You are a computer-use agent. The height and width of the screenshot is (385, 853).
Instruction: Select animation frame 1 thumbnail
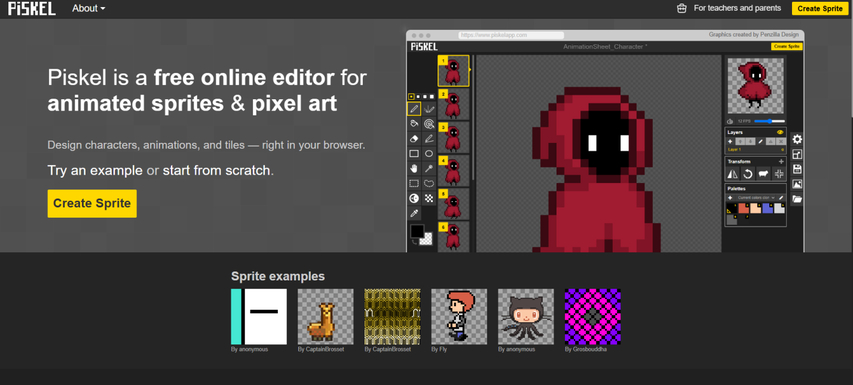click(453, 71)
